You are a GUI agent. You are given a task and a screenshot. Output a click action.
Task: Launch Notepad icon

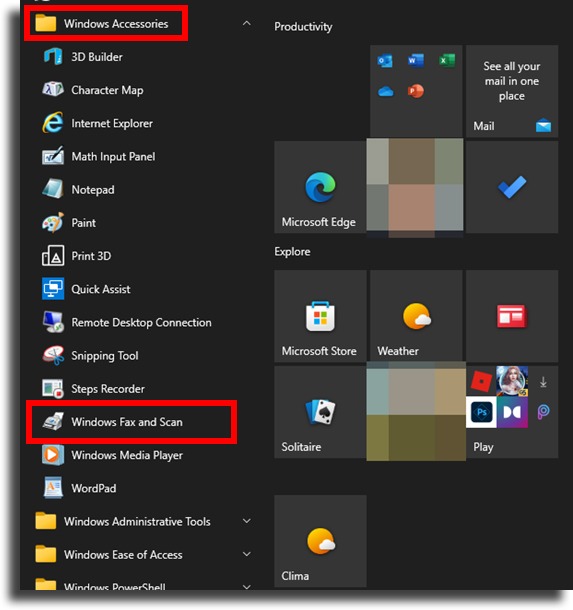pos(53,189)
